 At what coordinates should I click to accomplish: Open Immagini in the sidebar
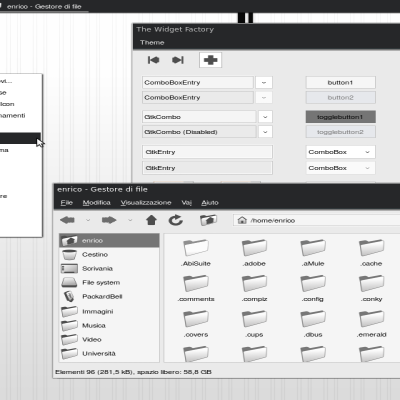click(x=109, y=311)
